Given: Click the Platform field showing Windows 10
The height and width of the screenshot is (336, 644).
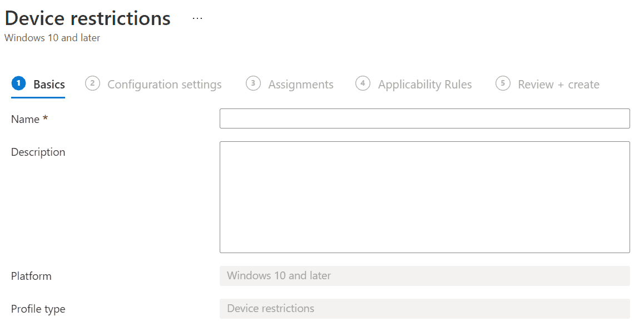Looking at the screenshot, I should point(425,275).
